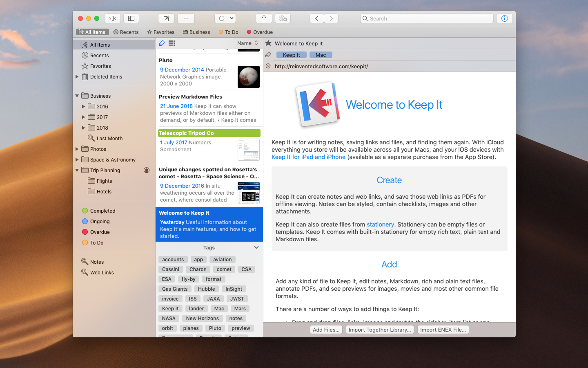Create a new note using the compose icon

(x=166, y=18)
